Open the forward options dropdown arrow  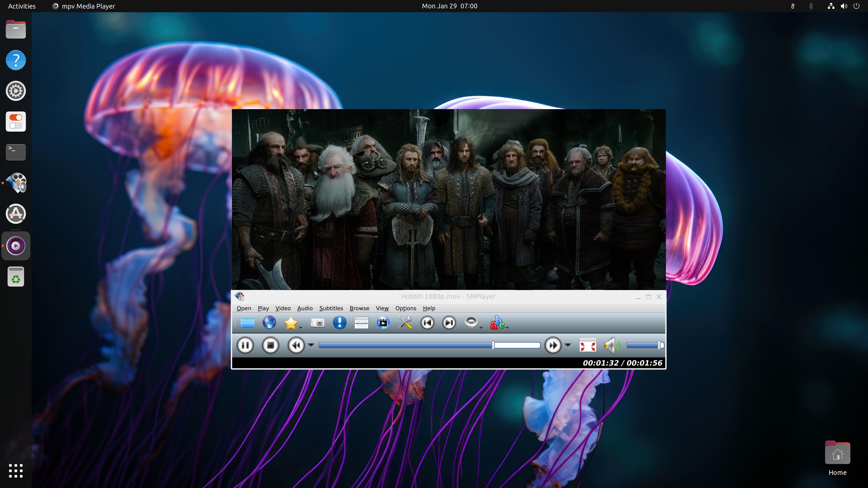tap(568, 345)
